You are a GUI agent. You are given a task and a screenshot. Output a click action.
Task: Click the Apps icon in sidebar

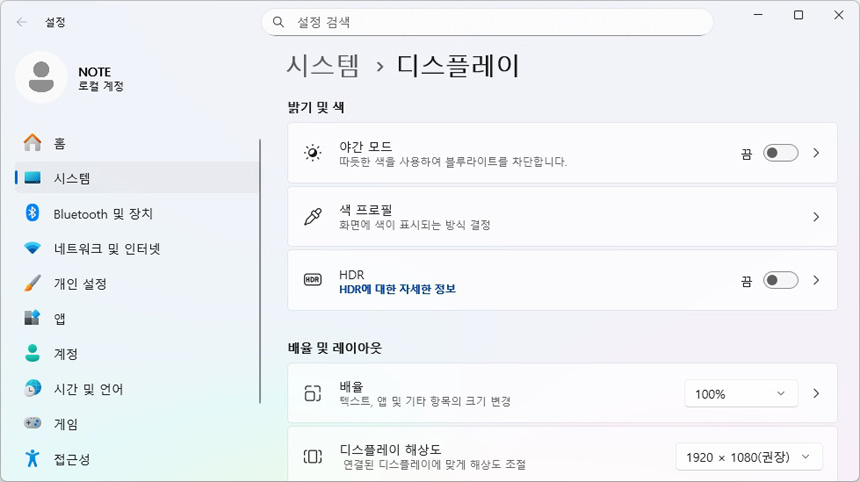(33, 318)
